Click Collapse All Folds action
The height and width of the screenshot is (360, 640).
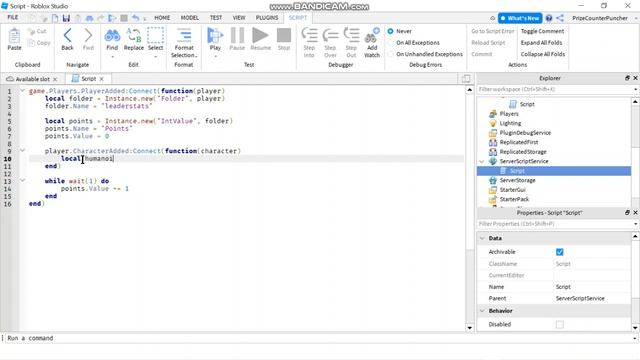[x=543, y=54]
